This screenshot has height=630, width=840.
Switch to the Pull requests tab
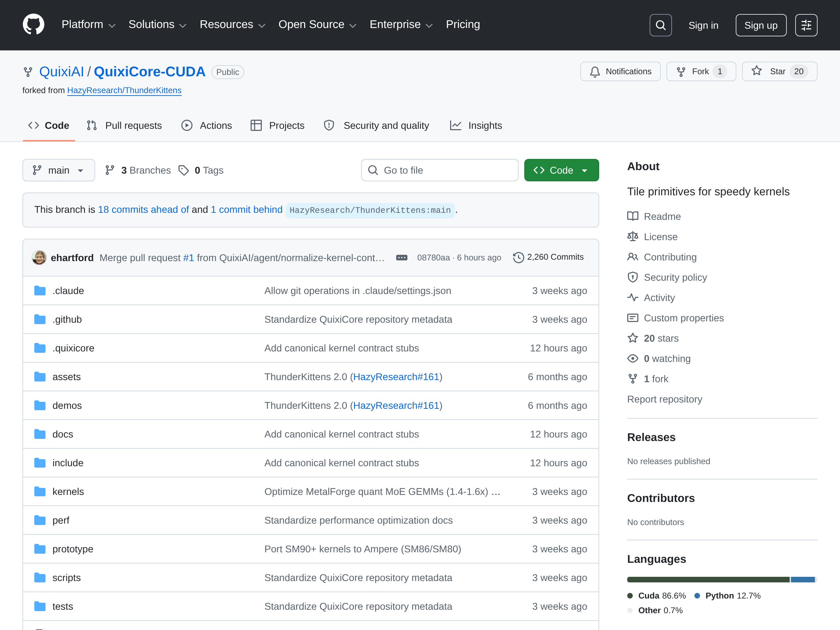click(124, 125)
